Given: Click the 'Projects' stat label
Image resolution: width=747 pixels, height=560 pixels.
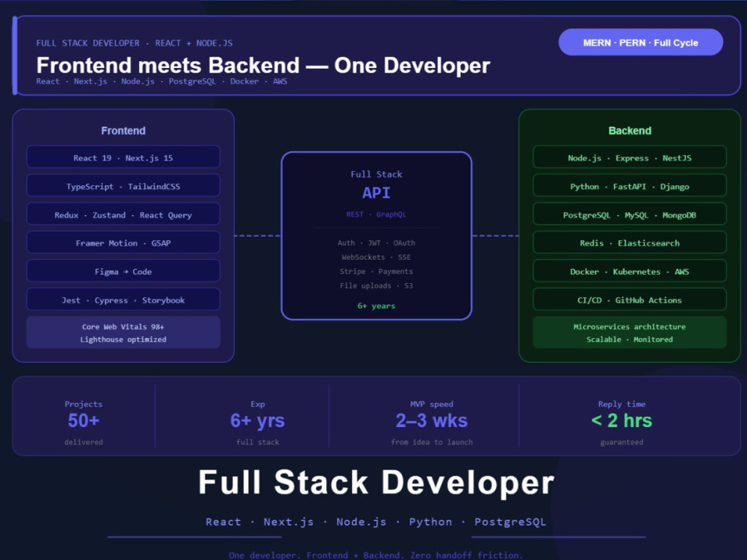Looking at the screenshot, I should 84,404.
